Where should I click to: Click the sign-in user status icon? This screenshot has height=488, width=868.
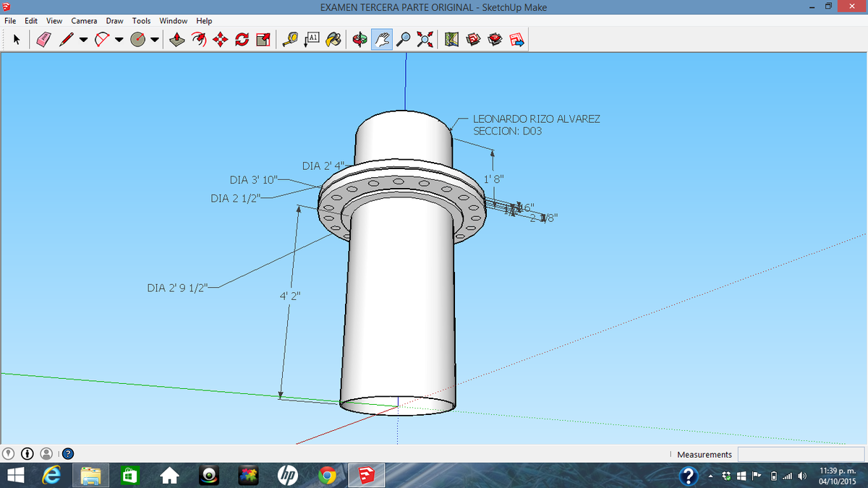[47, 454]
